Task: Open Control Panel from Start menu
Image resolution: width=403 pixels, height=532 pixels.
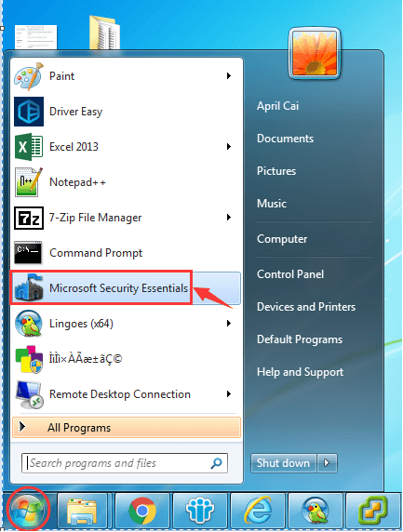Action: pos(290,274)
